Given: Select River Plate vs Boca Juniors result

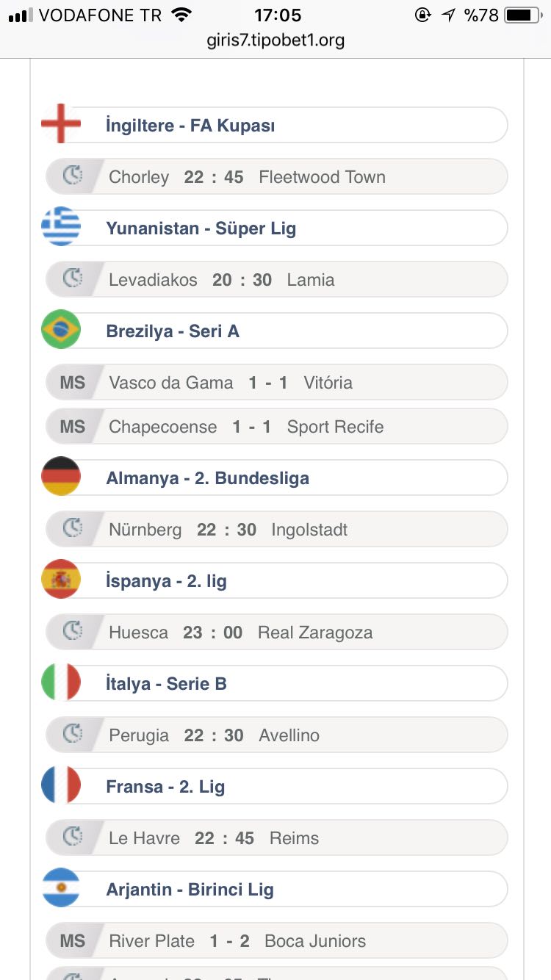Looking at the screenshot, I should (x=276, y=940).
